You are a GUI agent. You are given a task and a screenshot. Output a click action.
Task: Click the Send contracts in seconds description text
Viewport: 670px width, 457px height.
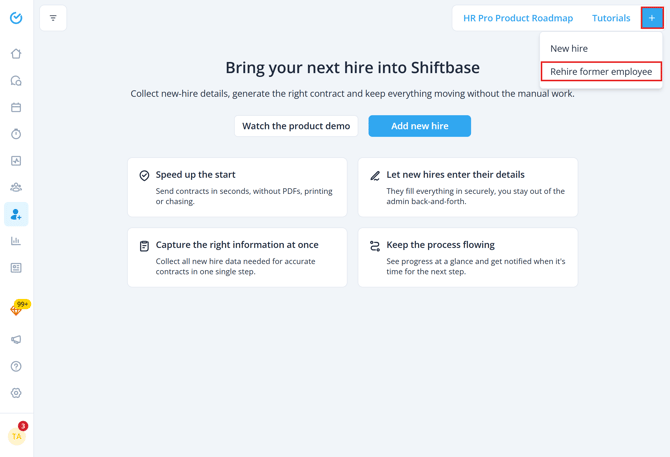click(244, 196)
